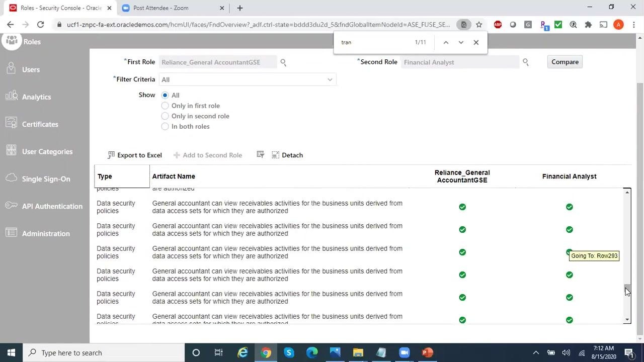
Task: Open the Certificates page in sidebar
Action: pyautogui.click(x=40, y=124)
